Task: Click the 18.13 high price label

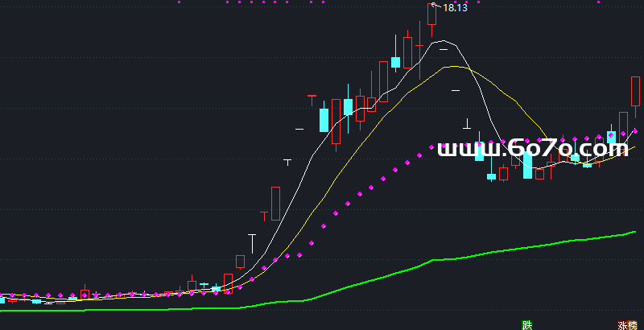Action: coord(456,8)
